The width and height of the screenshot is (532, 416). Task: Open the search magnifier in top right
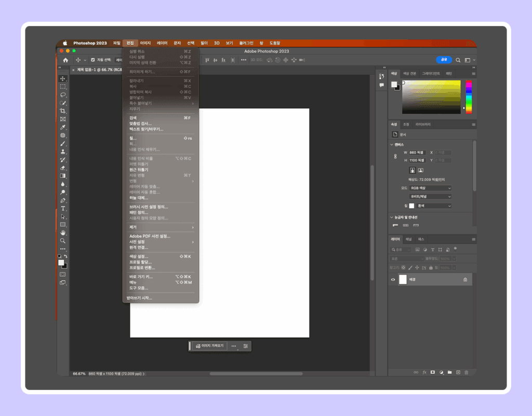click(x=458, y=60)
